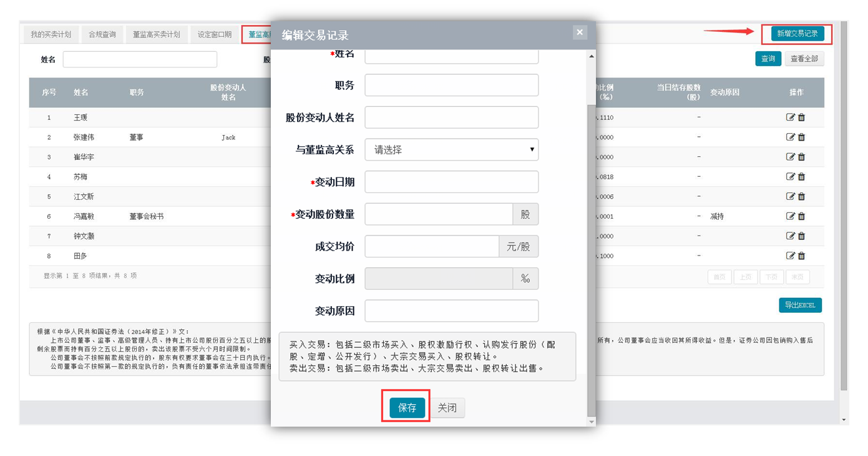
Task: Select the name cell 冯嘉敏
Action: pyautogui.click(x=84, y=216)
